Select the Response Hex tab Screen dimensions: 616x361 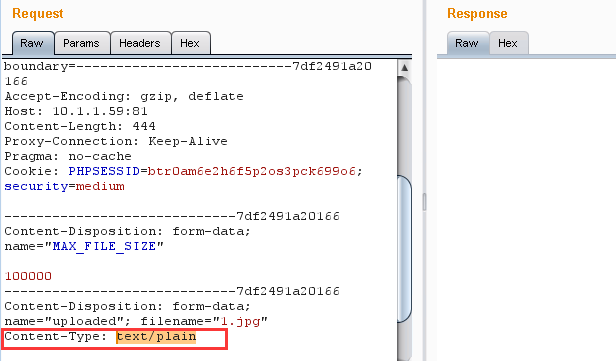coord(508,43)
